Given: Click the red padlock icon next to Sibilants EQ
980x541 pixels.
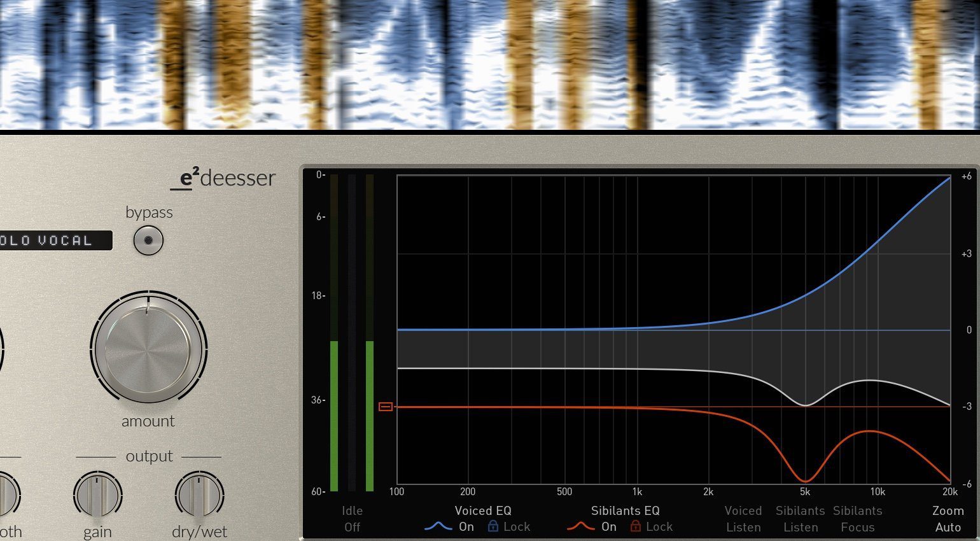Looking at the screenshot, I should pos(634,526).
